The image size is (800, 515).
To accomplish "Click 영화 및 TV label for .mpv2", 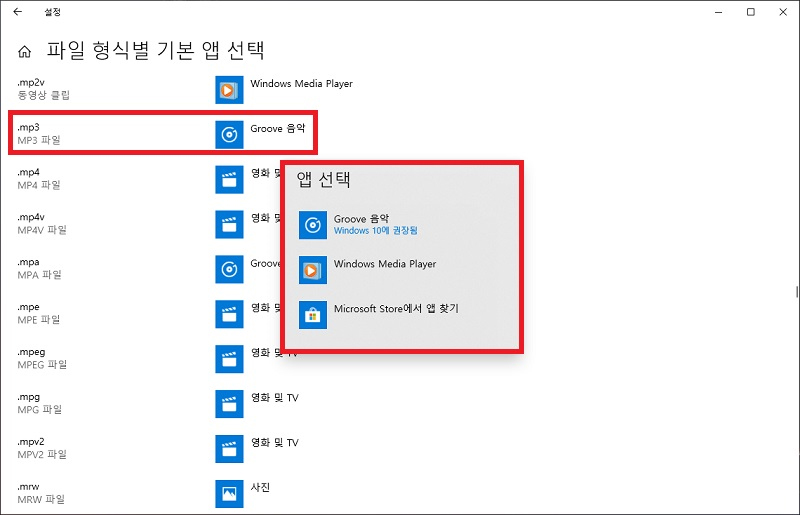I will pos(274,443).
